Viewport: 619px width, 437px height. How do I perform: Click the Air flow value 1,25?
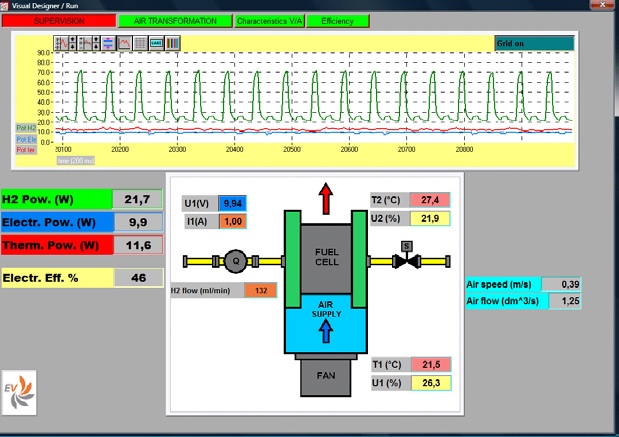[x=564, y=301]
